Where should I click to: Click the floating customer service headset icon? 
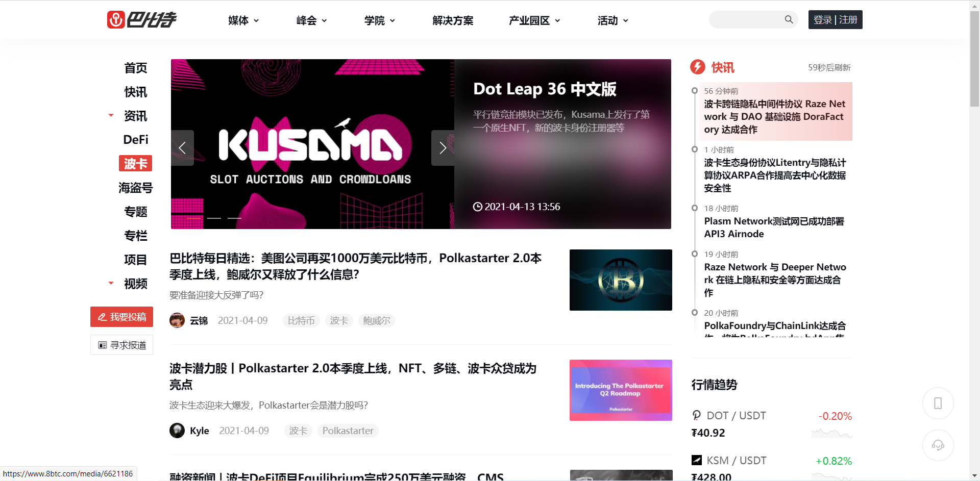[938, 445]
